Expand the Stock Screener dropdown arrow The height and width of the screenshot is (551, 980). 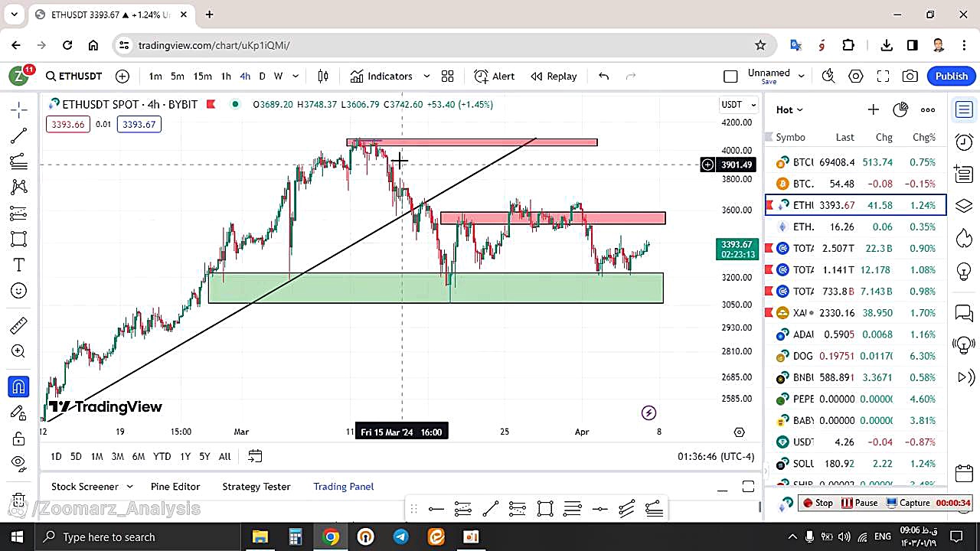point(129,487)
